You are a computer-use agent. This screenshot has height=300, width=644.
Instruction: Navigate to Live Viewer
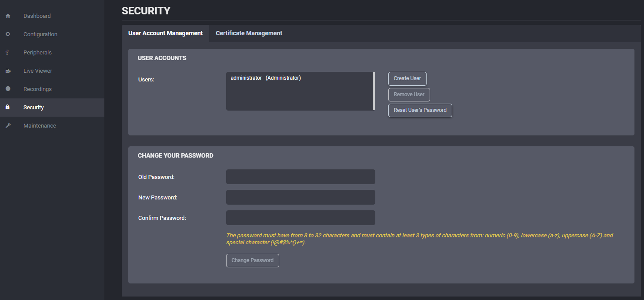(52, 71)
